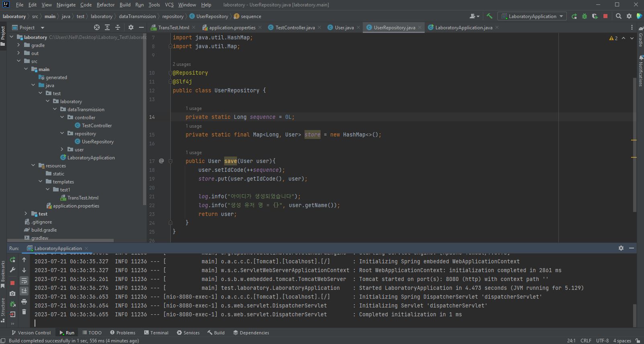Toggle Gradle tool window on right
644x344 pixels.
(x=640, y=37)
